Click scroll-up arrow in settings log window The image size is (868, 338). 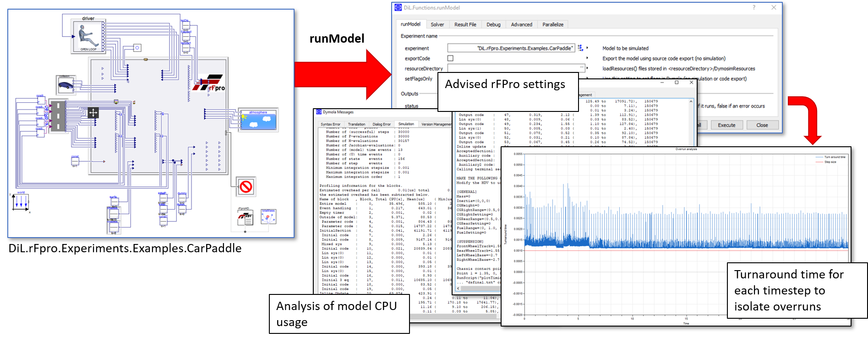pos(691,101)
